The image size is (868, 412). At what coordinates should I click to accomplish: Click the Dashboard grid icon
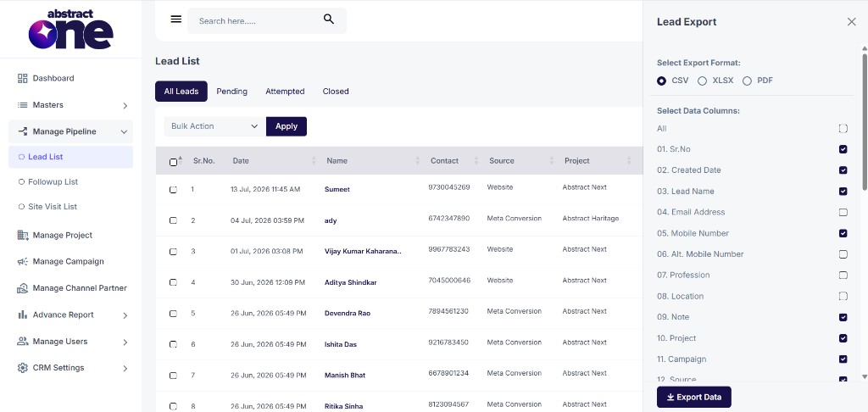(x=23, y=78)
